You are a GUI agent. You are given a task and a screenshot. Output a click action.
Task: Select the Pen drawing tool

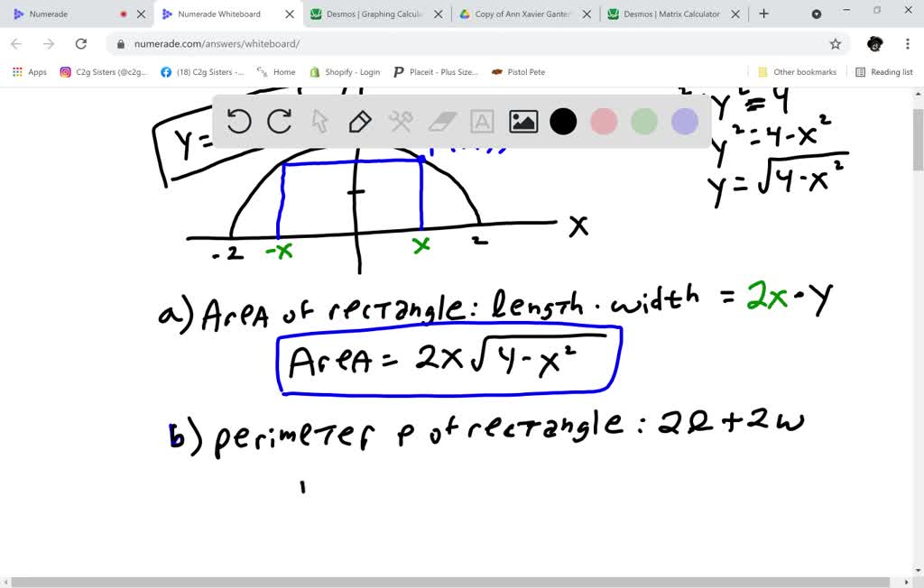(x=359, y=121)
